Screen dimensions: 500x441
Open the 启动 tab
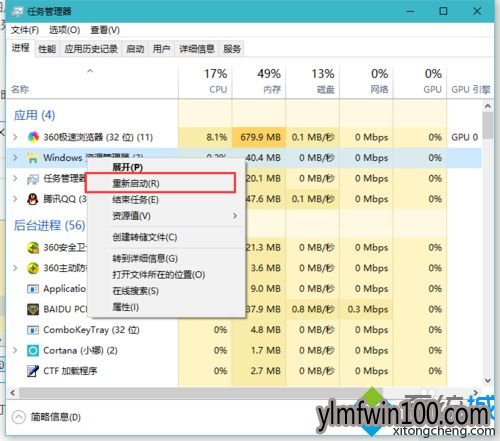pyautogui.click(x=135, y=49)
